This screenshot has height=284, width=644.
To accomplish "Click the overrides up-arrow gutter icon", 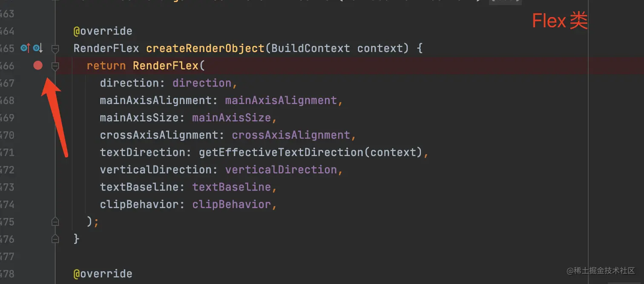I will [x=26, y=48].
